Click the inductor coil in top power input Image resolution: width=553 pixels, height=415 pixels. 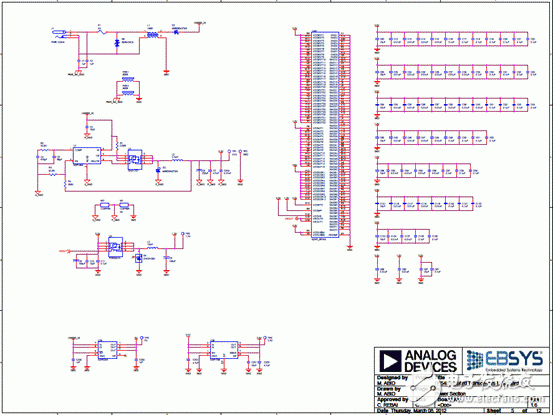pyautogui.click(x=152, y=35)
